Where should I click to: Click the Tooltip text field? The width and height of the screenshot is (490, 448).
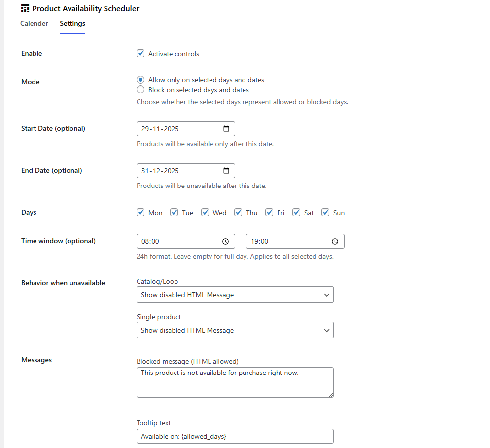click(x=235, y=436)
